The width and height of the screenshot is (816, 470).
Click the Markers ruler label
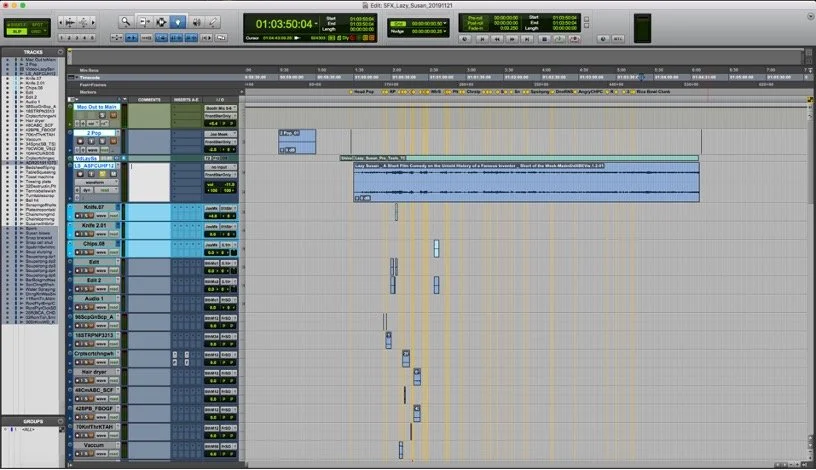[x=88, y=92]
